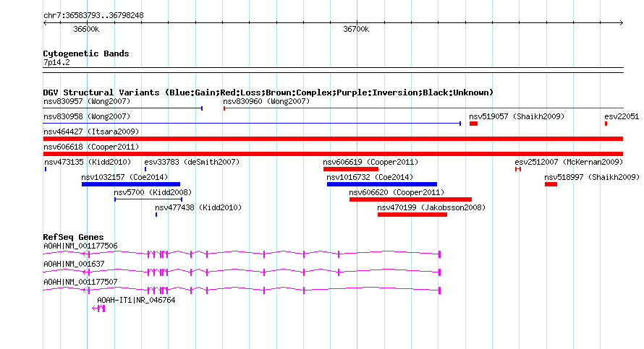Click the AOAH-IT1 gene glyph
Image resolution: width=644 pixels, height=349 pixels.
coord(98,309)
